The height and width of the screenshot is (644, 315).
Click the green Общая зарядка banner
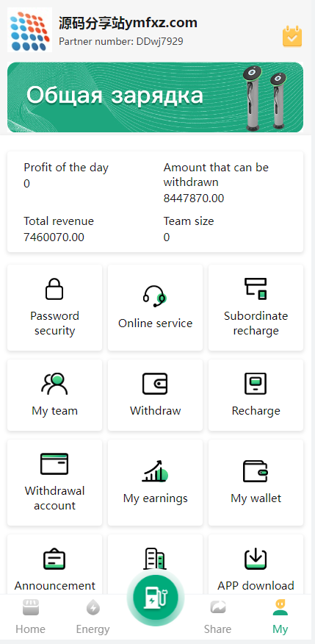(x=155, y=97)
